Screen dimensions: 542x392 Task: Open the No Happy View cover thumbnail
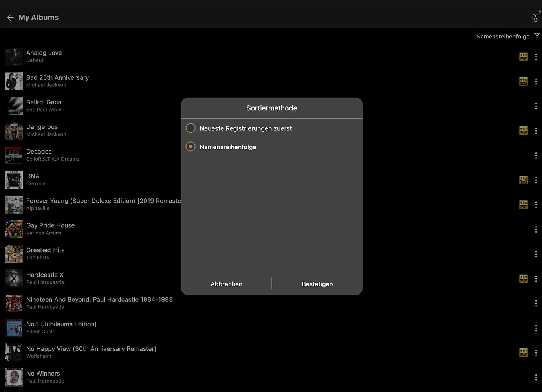[x=14, y=353]
